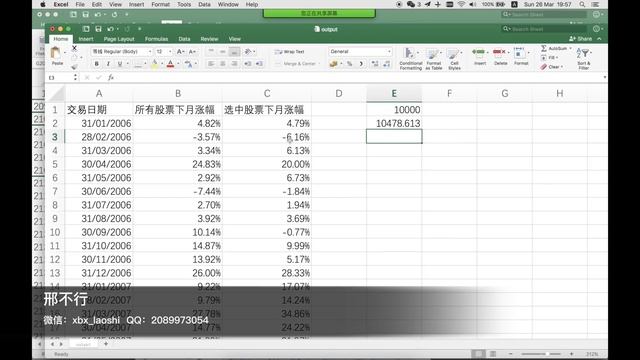Image resolution: width=640 pixels, height=360 pixels.
Task: Toggle Underline formatting
Action: point(120,64)
